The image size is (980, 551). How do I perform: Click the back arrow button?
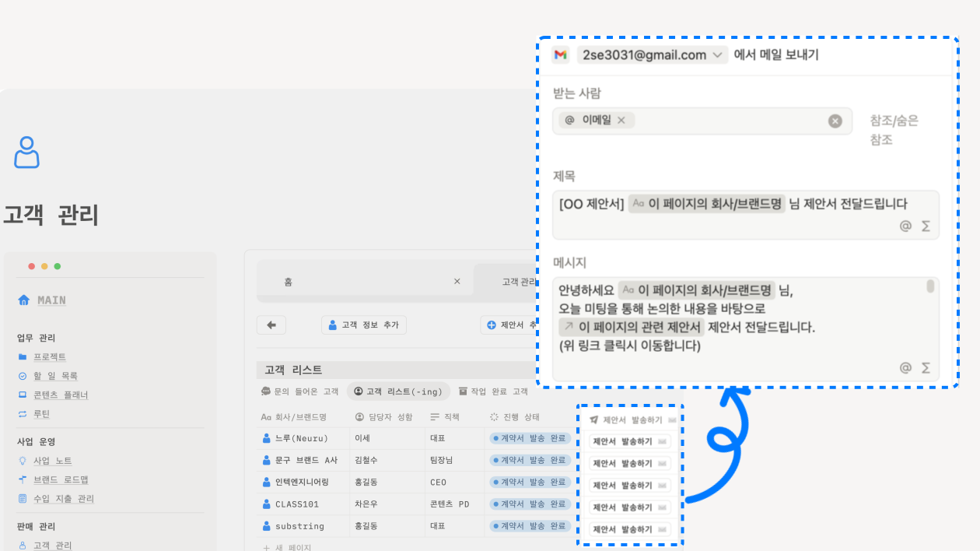(271, 325)
